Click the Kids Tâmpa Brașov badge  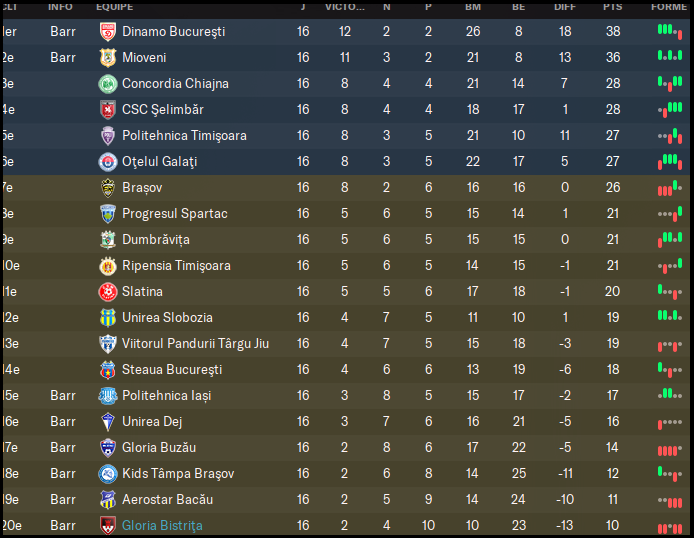108,473
